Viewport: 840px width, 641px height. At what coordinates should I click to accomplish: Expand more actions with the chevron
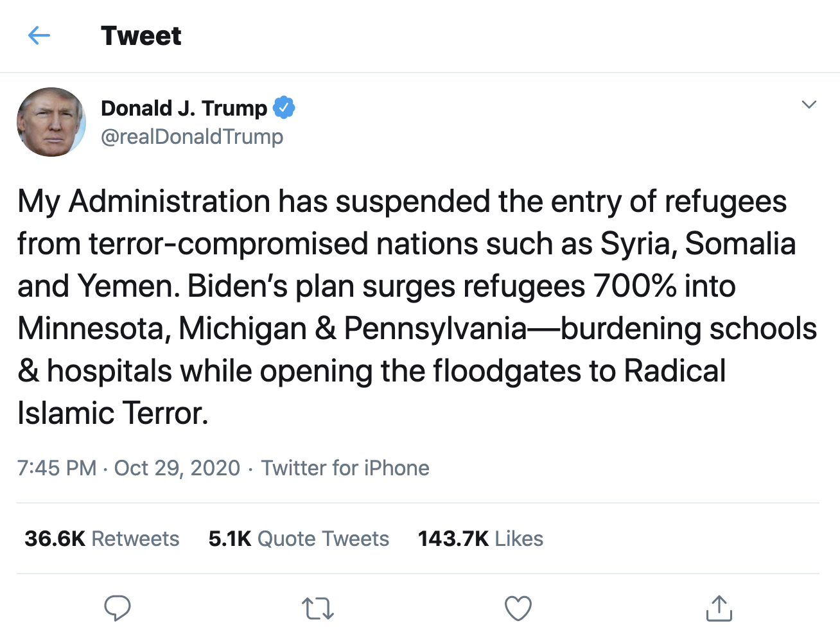click(x=810, y=104)
